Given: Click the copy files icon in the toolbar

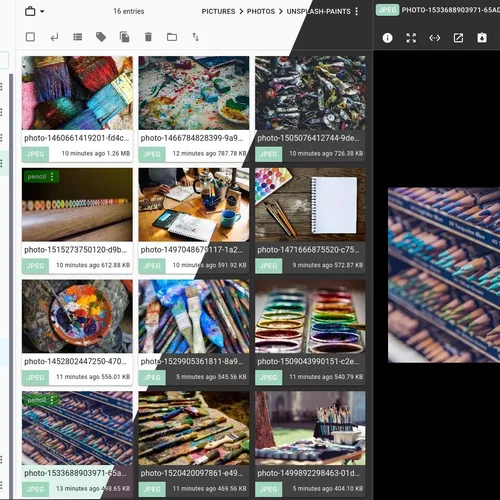Looking at the screenshot, I should click(x=125, y=37).
